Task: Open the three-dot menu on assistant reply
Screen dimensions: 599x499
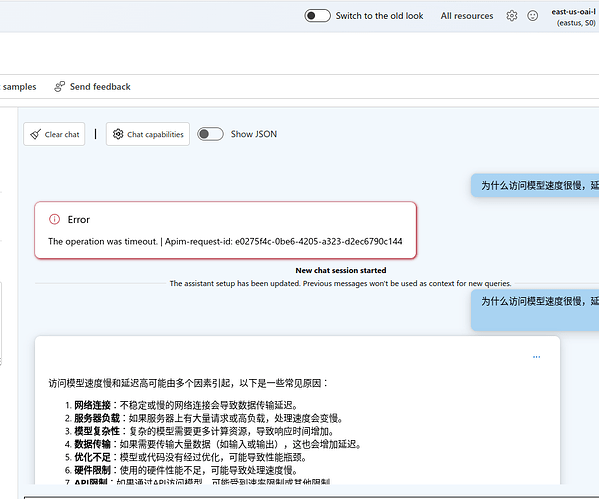Action: pos(536,357)
